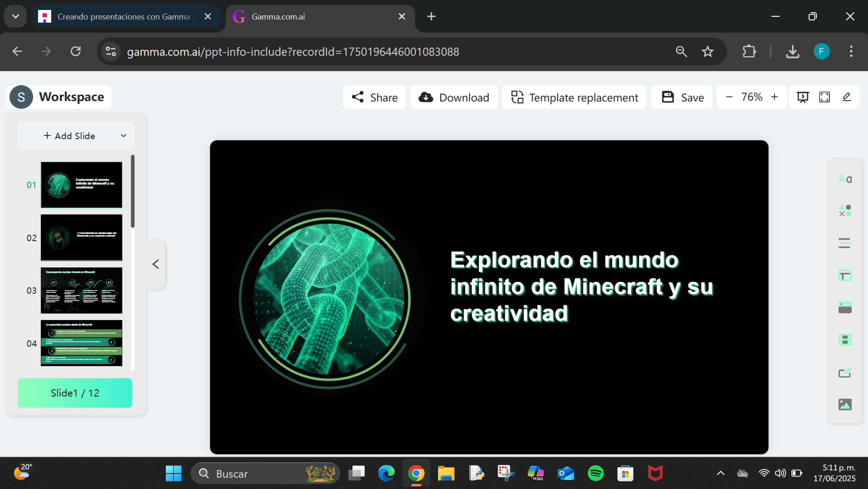Image resolution: width=868 pixels, height=489 pixels.
Task: Click the pencil edit icon in toolbar
Action: (846, 97)
